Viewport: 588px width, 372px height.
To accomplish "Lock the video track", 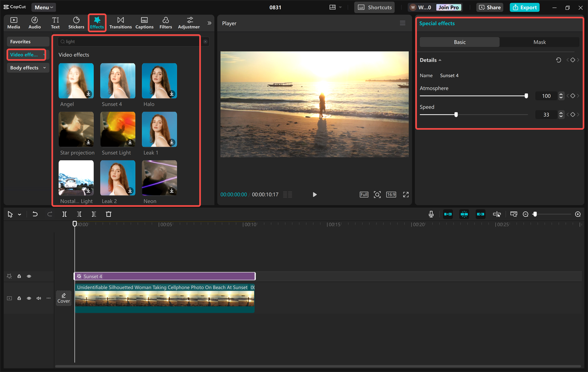I will [x=19, y=298].
